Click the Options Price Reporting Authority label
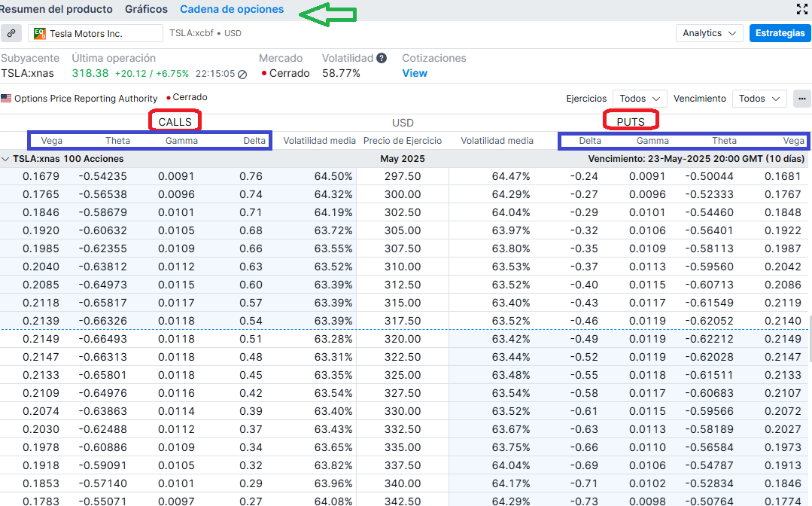Image resolution: width=812 pixels, height=506 pixels. [x=86, y=99]
